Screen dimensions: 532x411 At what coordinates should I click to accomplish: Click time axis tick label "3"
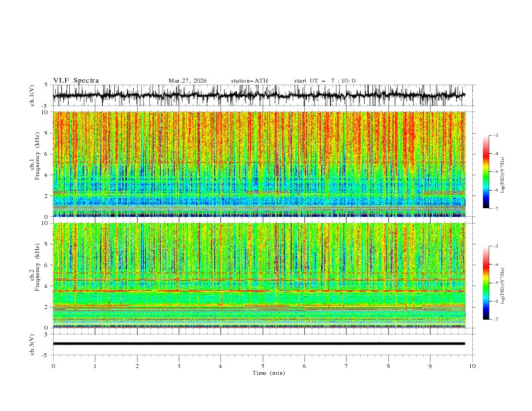(179, 366)
